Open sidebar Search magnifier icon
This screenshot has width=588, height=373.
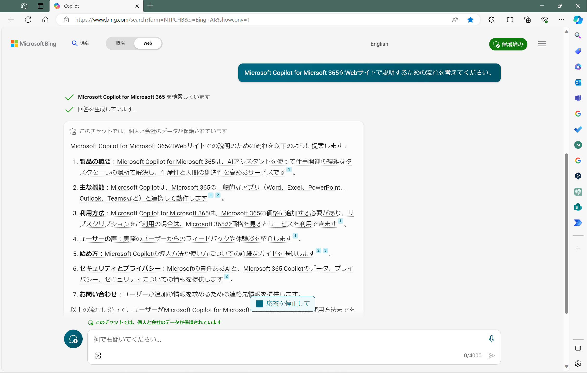(x=578, y=35)
